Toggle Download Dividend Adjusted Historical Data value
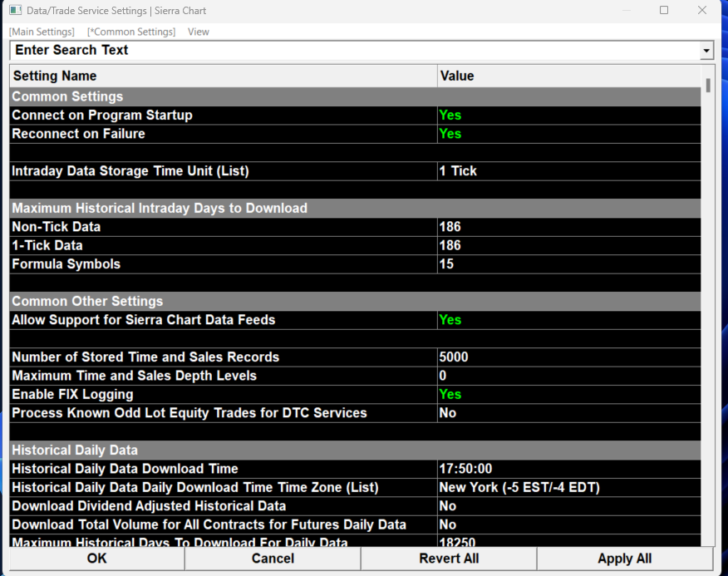The width and height of the screenshot is (728, 576). click(x=568, y=505)
